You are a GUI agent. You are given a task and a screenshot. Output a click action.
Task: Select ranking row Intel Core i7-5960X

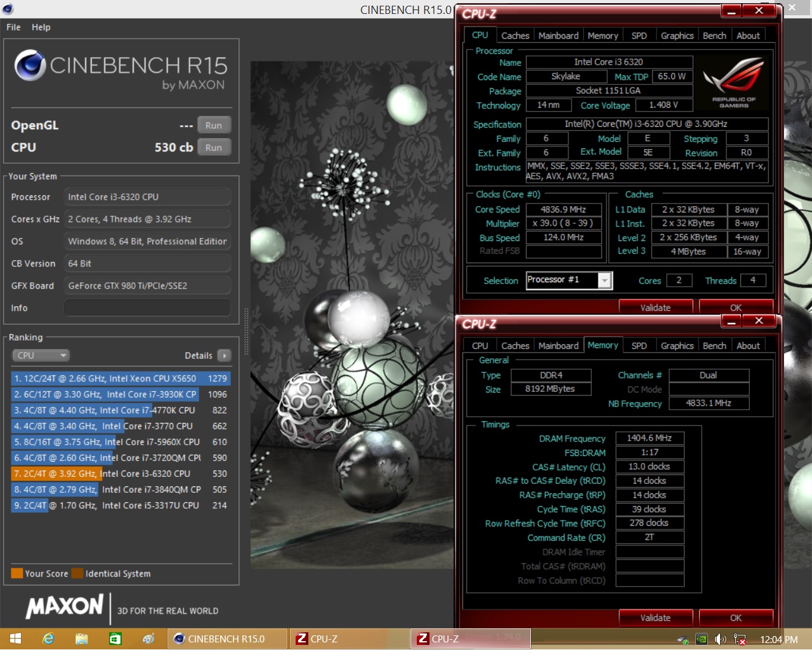pyautogui.click(x=121, y=442)
